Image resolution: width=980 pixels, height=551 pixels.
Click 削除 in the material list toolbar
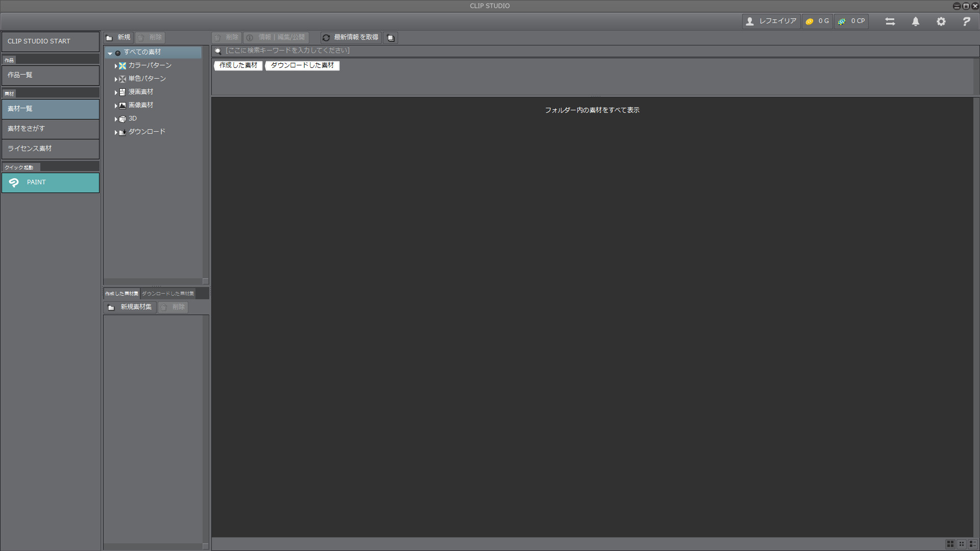coord(227,38)
